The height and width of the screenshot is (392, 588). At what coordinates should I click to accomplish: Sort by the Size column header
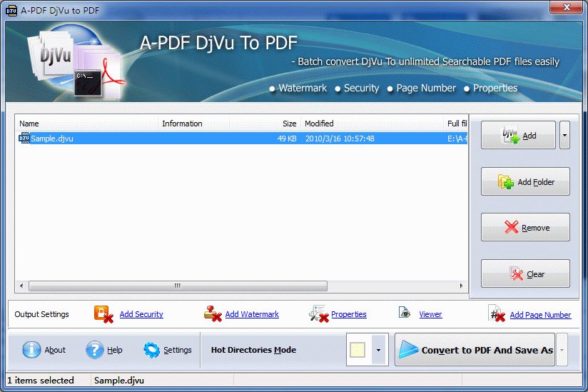click(265, 124)
